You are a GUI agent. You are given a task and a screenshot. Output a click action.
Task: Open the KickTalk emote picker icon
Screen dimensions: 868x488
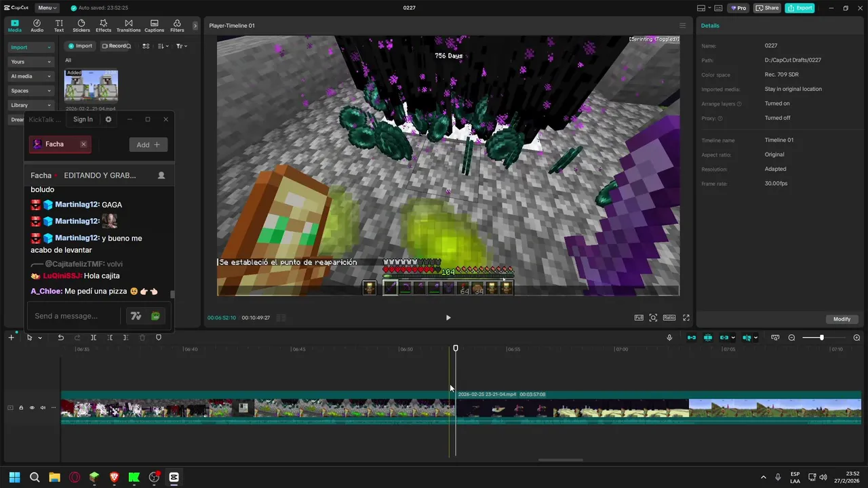[155, 316]
